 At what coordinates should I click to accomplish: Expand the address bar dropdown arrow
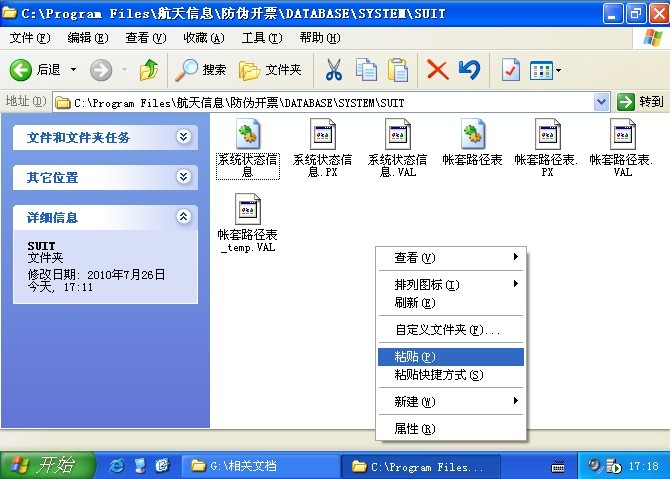click(x=601, y=102)
